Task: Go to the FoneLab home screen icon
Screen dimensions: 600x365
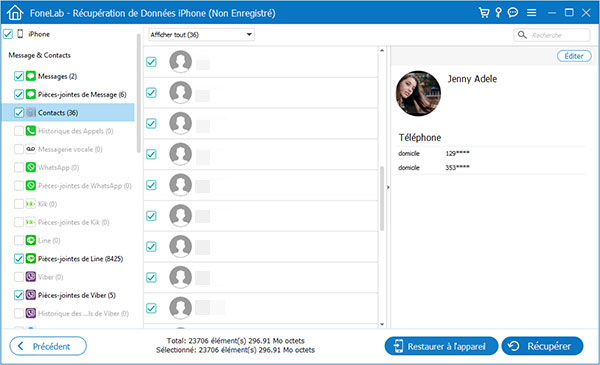Action: (15, 13)
